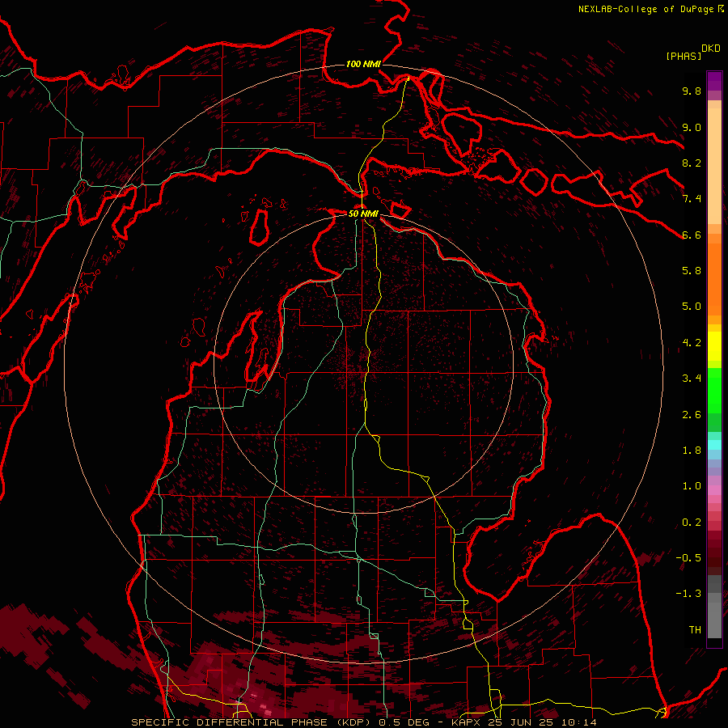Click the DKD legend title

[711, 49]
